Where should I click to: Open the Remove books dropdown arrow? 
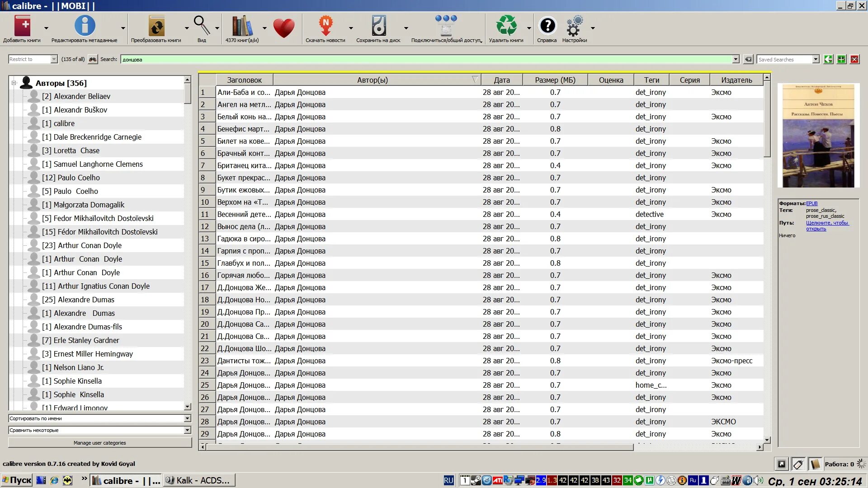[529, 28]
